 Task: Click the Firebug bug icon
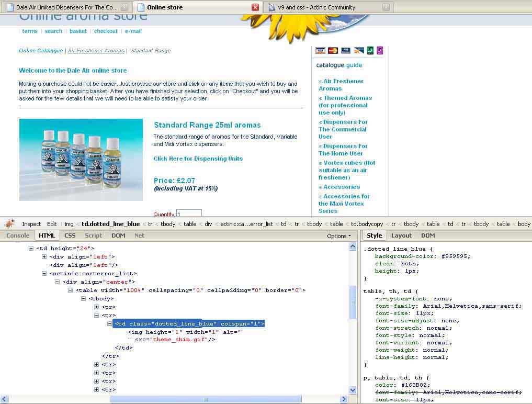[9, 223]
